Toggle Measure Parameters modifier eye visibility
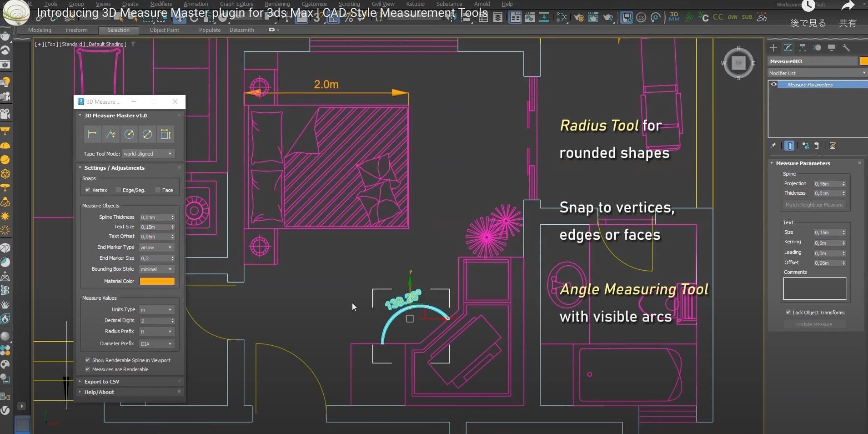The height and width of the screenshot is (434, 868). click(x=773, y=85)
